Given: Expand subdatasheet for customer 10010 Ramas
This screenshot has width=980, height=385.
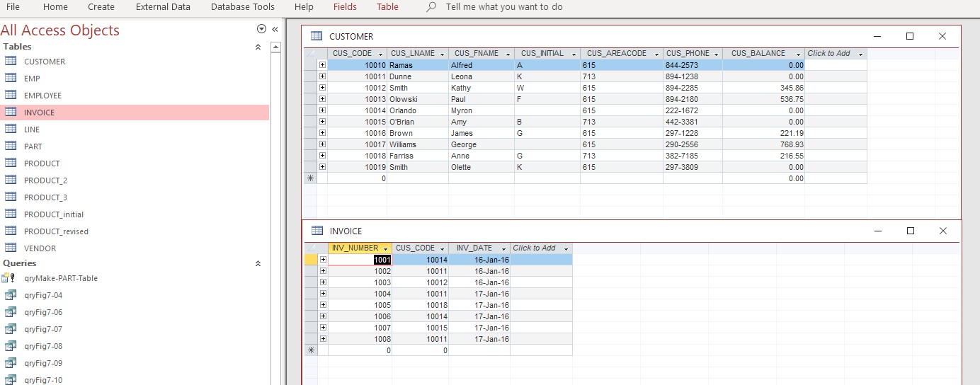Looking at the screenshot, I should (322, 65).
